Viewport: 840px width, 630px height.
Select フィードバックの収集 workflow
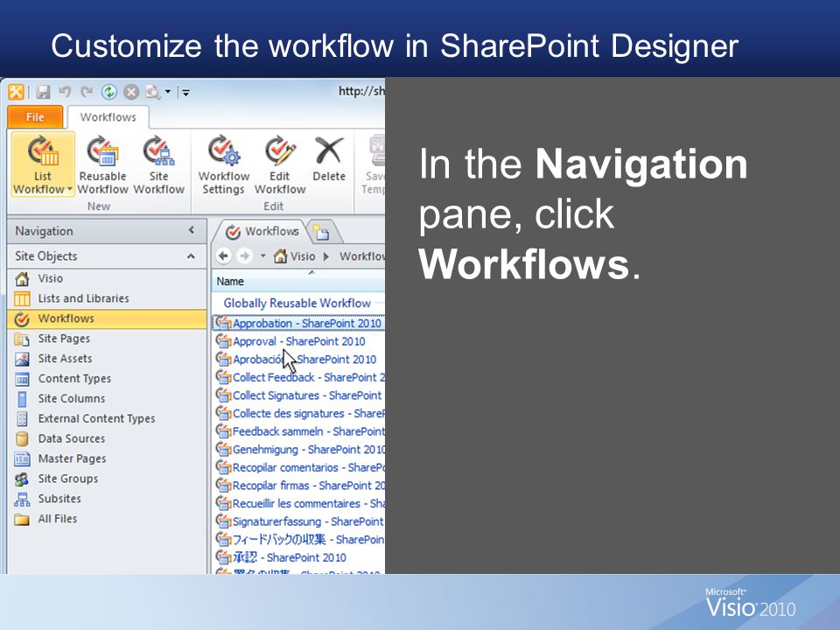tap(299, 540)
